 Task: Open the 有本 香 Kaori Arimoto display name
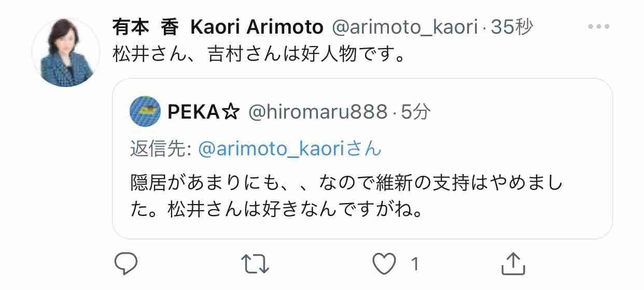[218, 27]
